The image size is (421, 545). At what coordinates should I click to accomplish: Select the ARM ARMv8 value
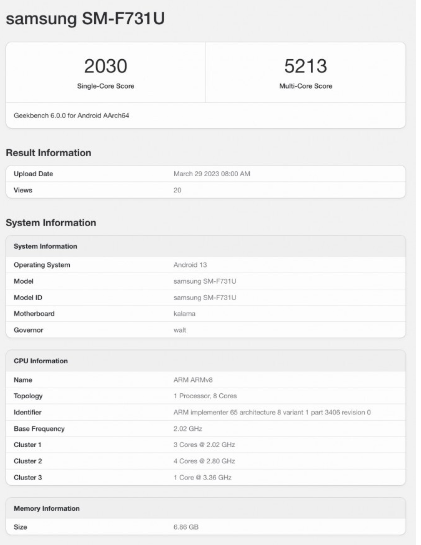193,380
